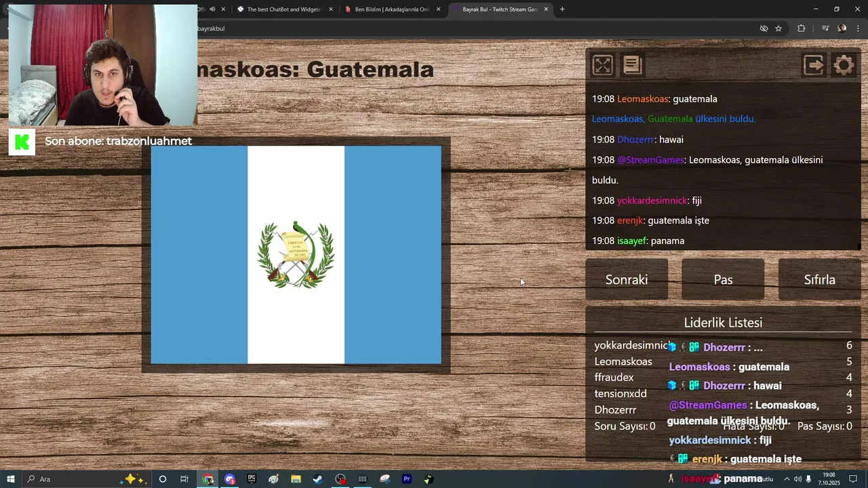Click chat username yokkardesimnick in game chat
This screenshot has width=868, height=488.
pos(652,201)
